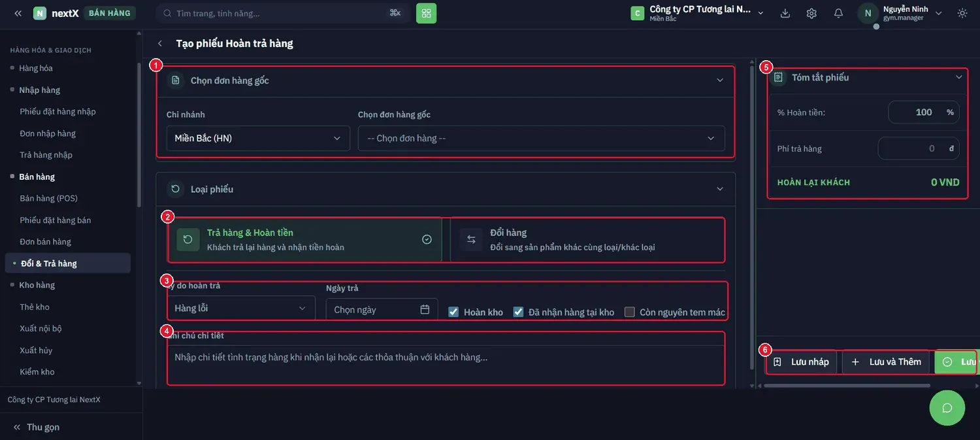Click the calendar icon in Ngày trả
Image resolution: width=980 pixels, height=440 pixels.
(425, 309)
